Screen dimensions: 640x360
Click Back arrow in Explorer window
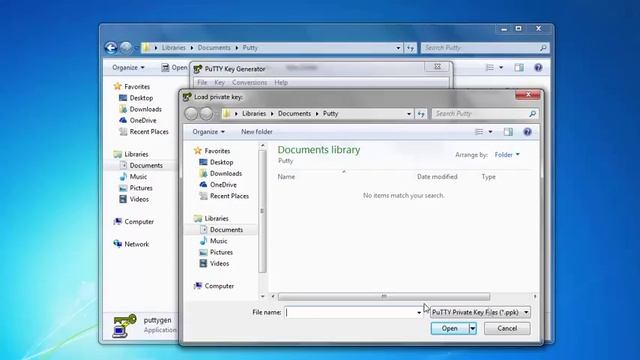pos(111,48)
